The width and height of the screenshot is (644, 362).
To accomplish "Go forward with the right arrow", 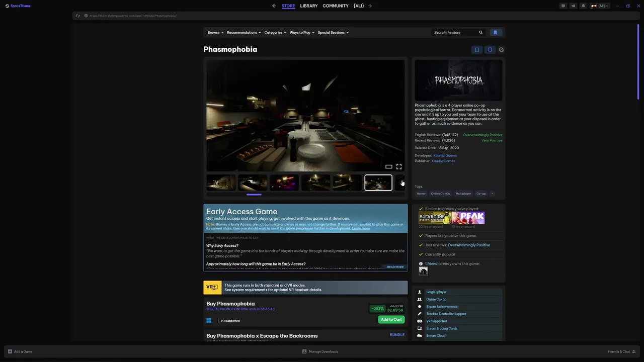I will click(370, 6).
